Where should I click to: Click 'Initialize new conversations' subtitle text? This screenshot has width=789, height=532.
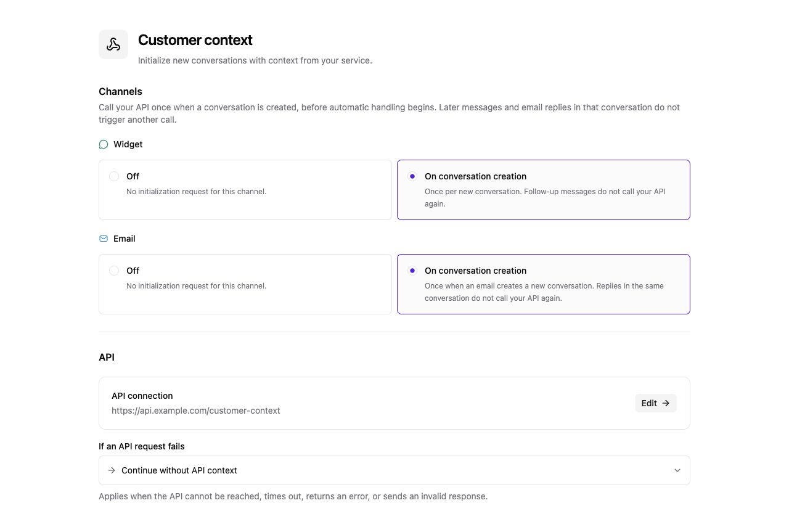(255, 60)
